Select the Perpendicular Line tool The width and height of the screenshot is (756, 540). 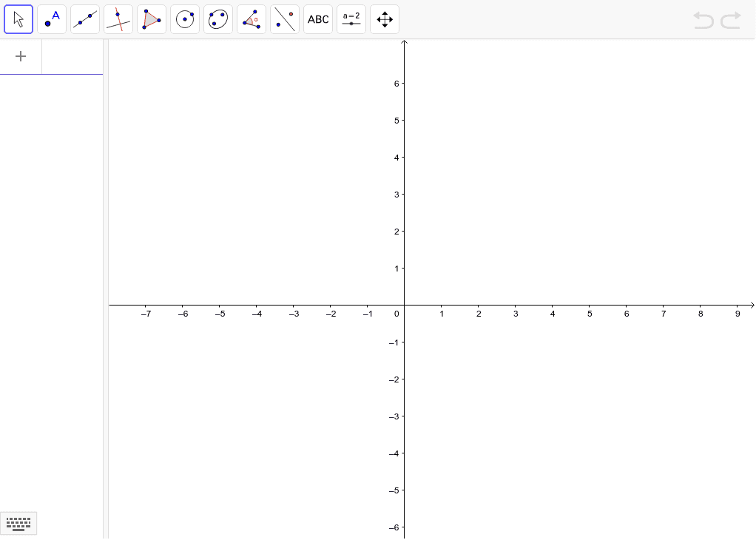[118, 18]
